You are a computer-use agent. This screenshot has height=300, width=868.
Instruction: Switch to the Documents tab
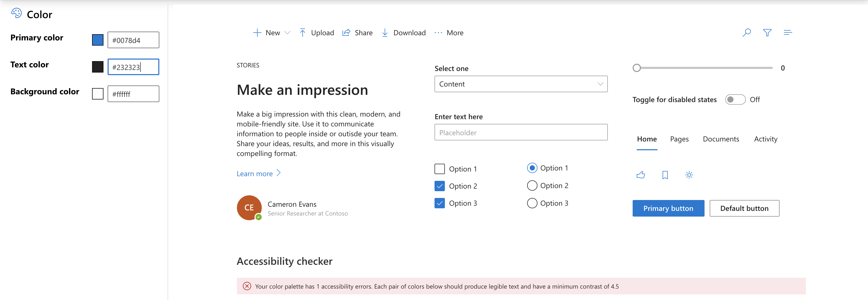[721, 139]
